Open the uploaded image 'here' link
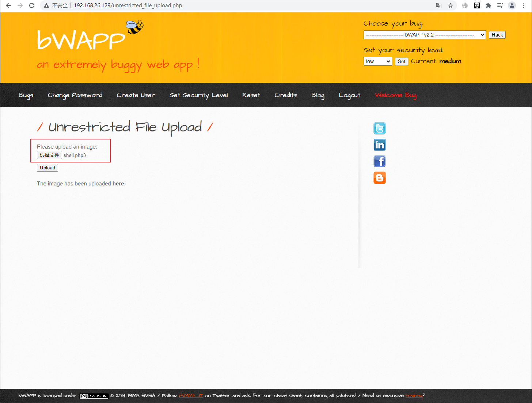532x403 pixels. (118, 184)
